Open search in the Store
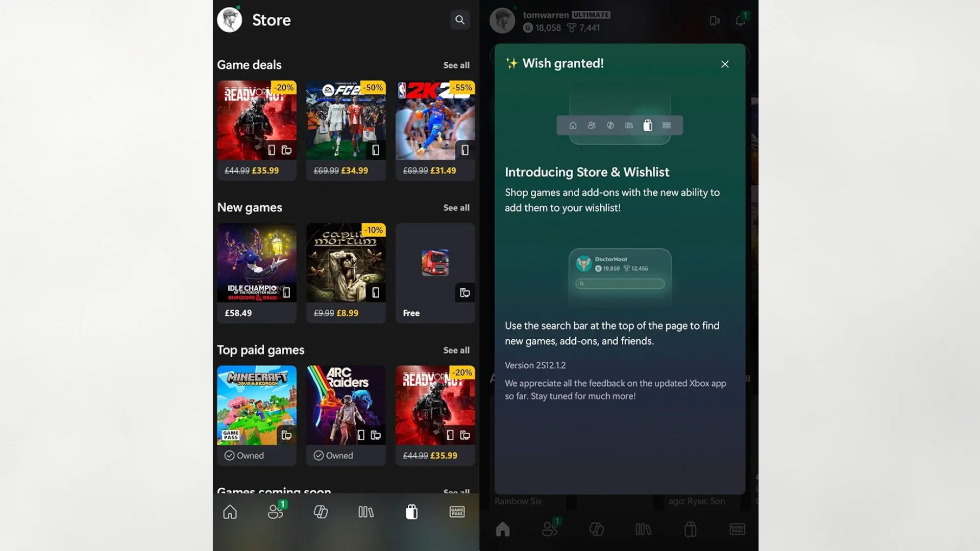This screenshot has width=980, height=551. (460, 20)
